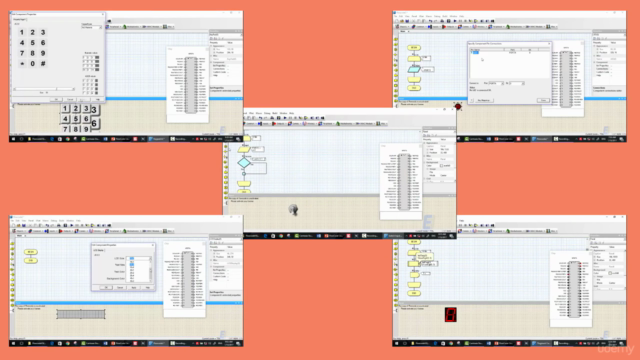
Task: Select the decision diamond in center flowchart
Action: [244, 162]
